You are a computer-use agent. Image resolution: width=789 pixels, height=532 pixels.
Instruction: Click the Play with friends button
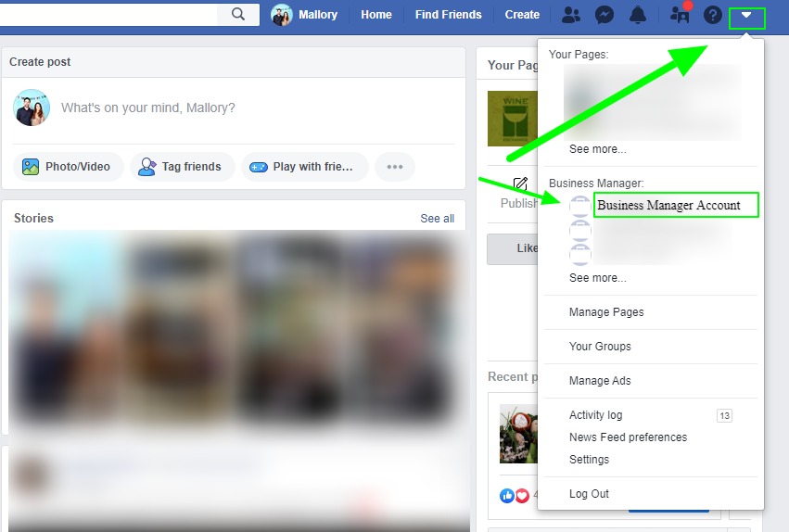coord(304,167)
